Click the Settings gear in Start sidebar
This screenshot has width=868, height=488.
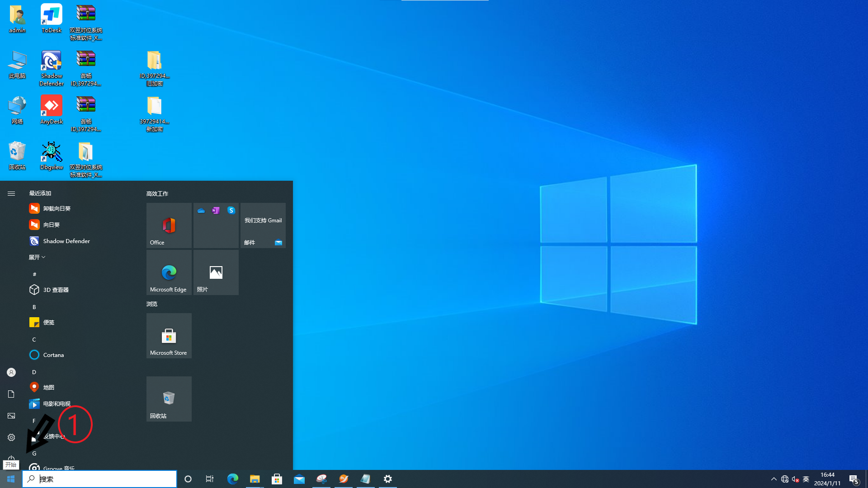pos(11,437)
